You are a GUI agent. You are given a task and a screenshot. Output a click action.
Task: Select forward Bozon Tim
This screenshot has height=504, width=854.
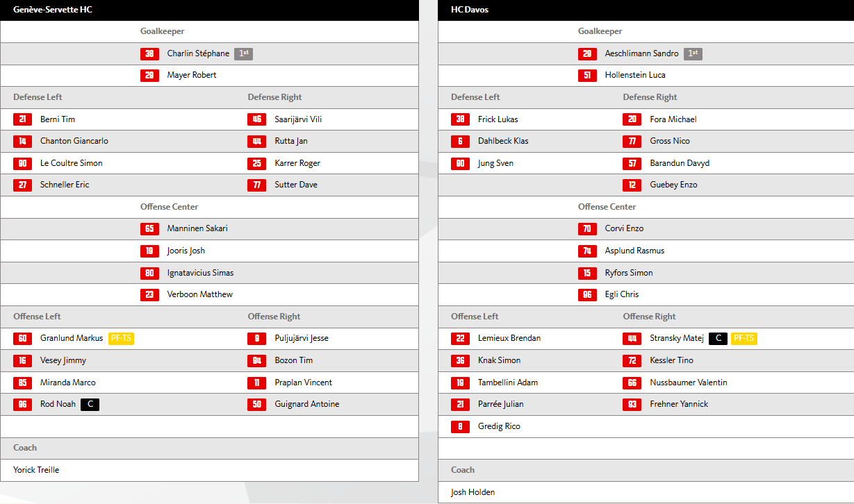(294, 360)
